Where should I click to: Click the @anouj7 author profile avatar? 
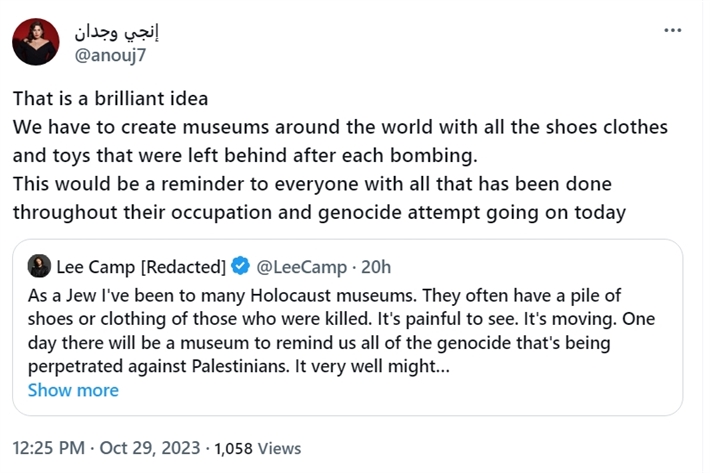click(36, 42)
